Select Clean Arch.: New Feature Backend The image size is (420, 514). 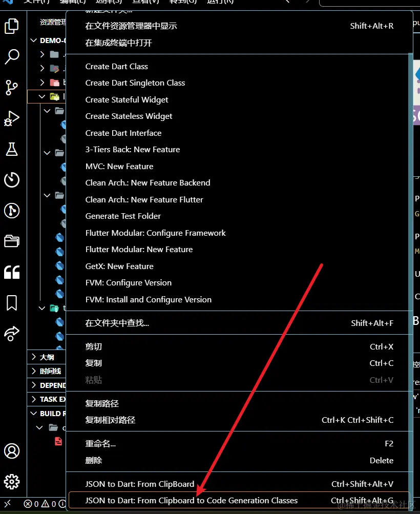239,182
